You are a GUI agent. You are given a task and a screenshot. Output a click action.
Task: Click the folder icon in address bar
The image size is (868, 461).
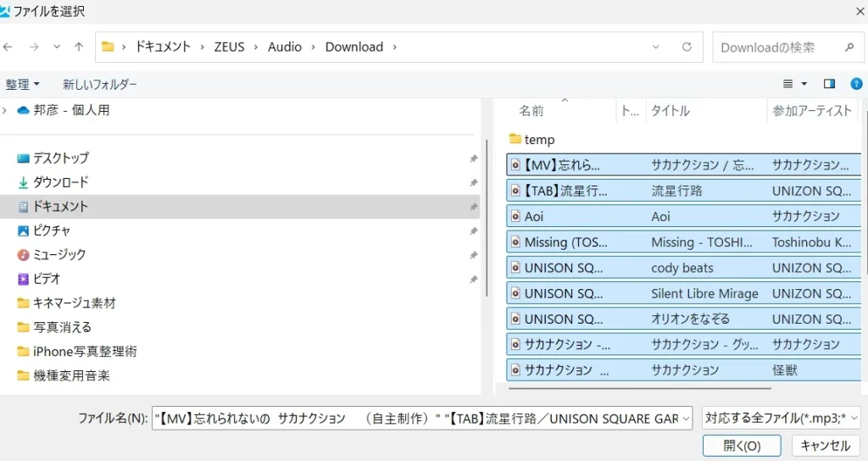click(x=108, y=47)
